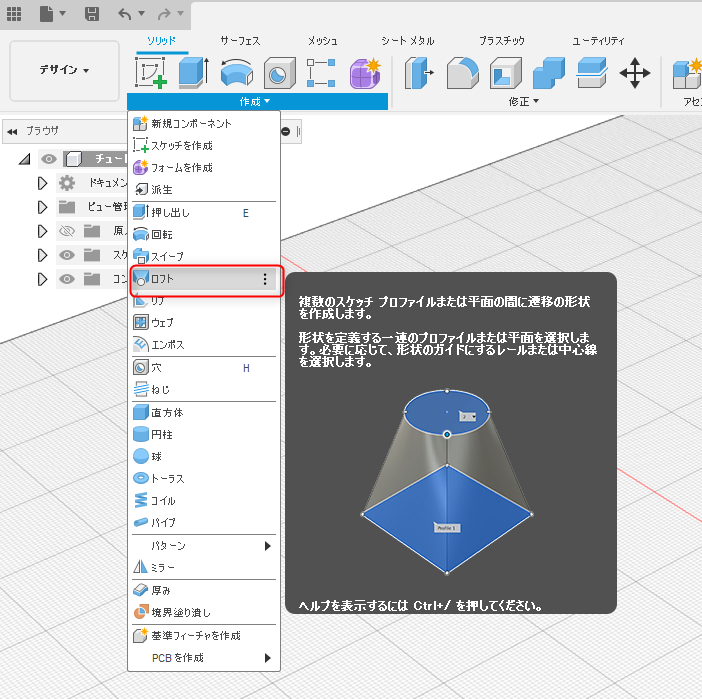Viewport: 702px width, 699px height.
Task: Select ウェブ from the menu
Action: point(204,322)
